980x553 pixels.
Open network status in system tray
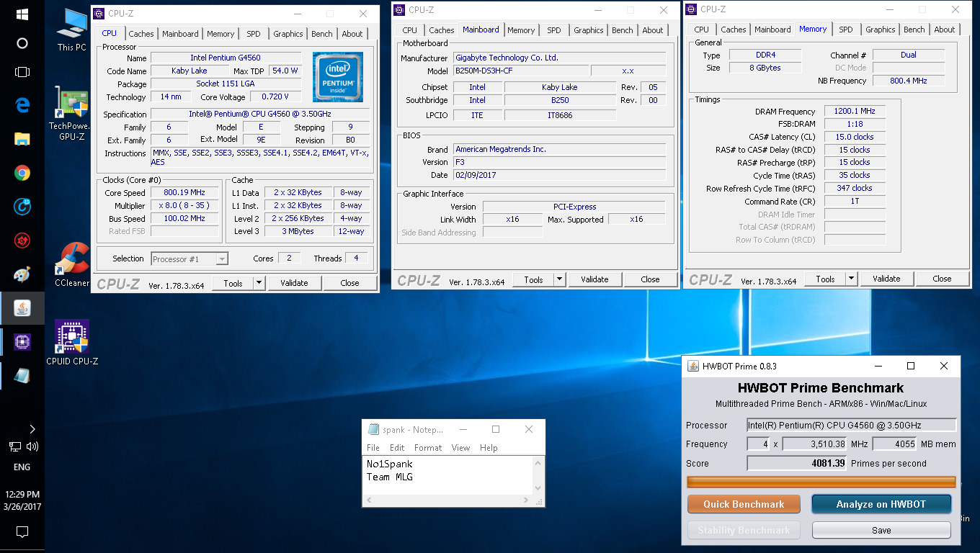[14, 446]
